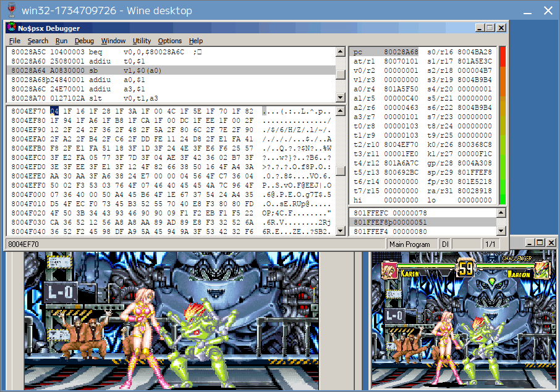Click the Wine desktop wine-glass icon
The width and height of the screenshot is (560, 392).
click(x=11, y=10)
